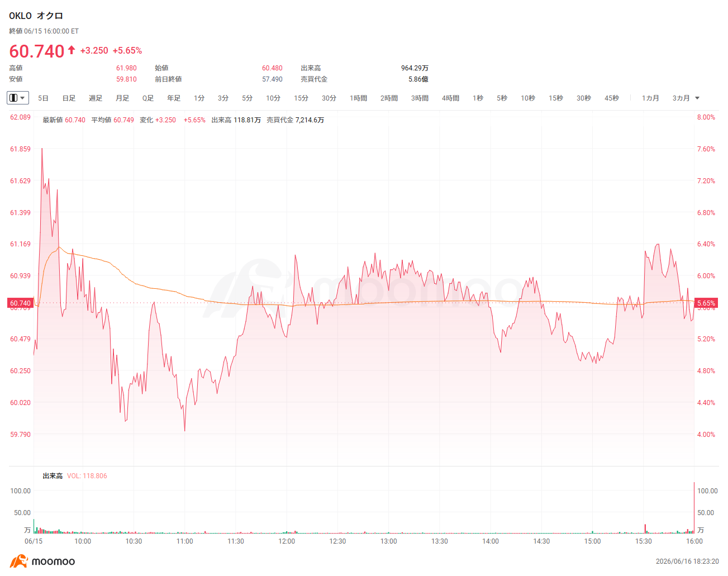Select the 3カ月 range
728x576 pixels.
[x=681, y=98]
